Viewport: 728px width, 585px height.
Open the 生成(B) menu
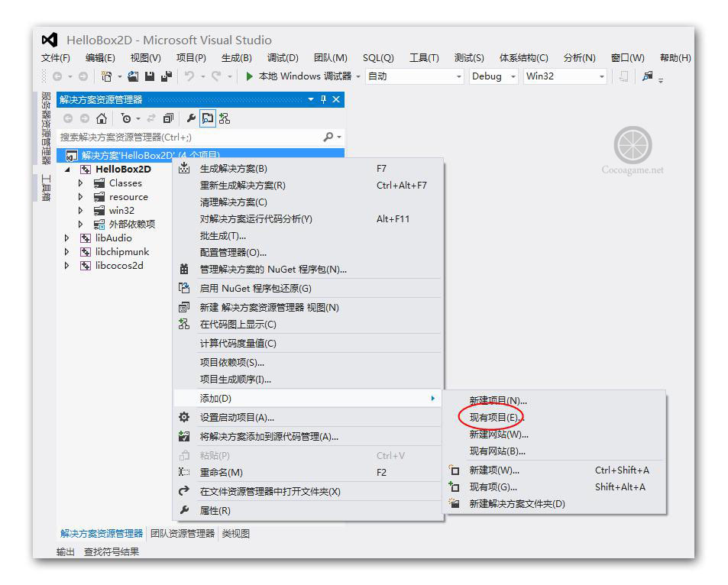236,57
